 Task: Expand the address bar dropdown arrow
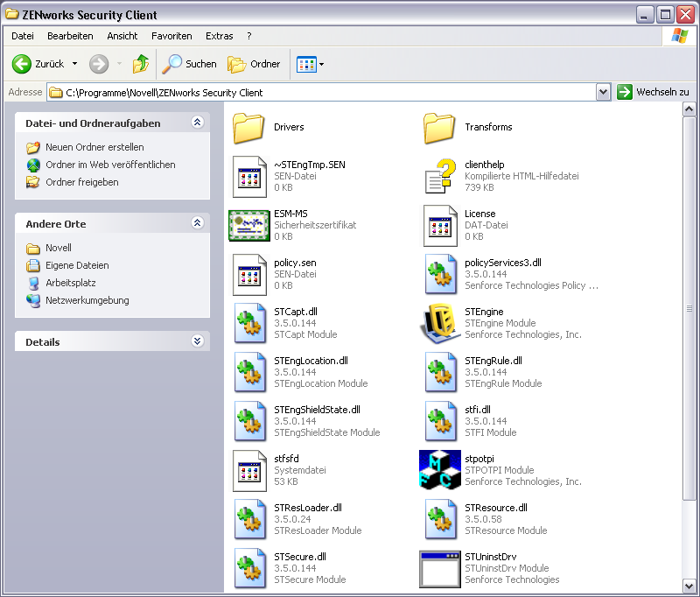click(x=603, y=92)
